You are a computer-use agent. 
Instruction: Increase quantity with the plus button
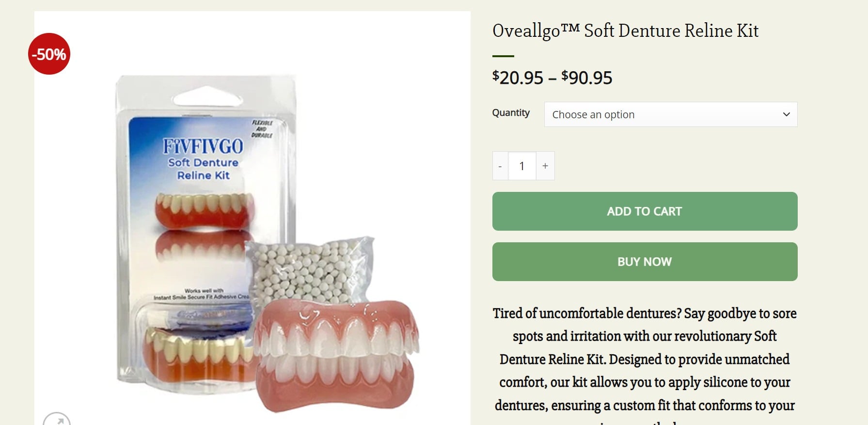[x=545, y=166]
